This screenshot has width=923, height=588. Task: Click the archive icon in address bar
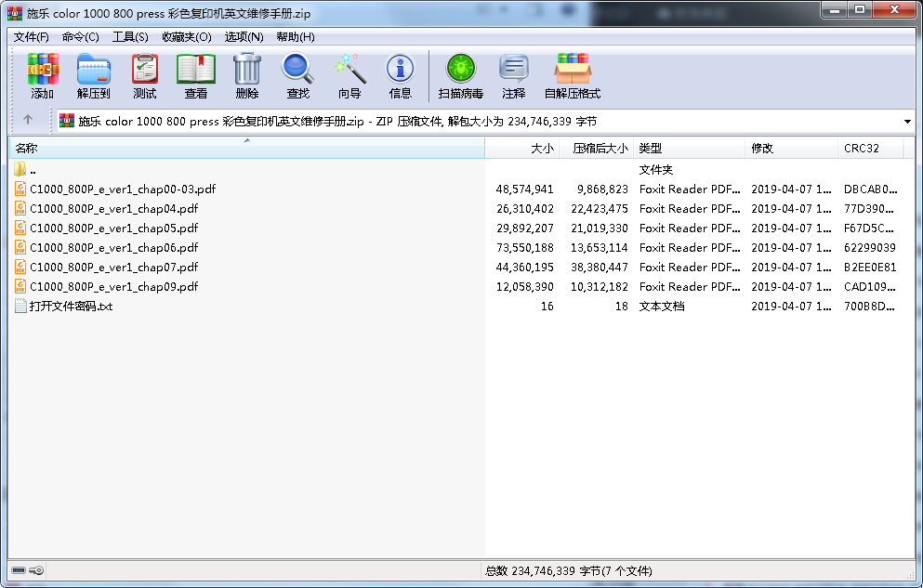[x=67, y=121]
